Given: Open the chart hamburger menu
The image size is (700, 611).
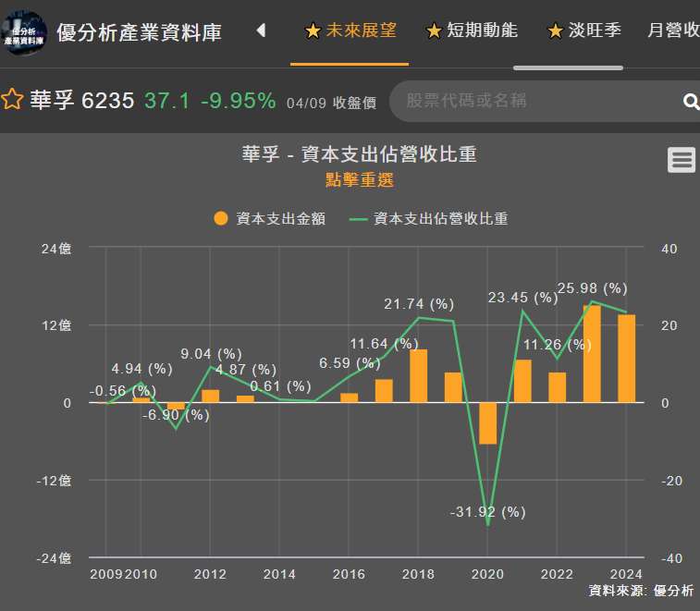Looking at the screenshot, I should coord(682,160).
